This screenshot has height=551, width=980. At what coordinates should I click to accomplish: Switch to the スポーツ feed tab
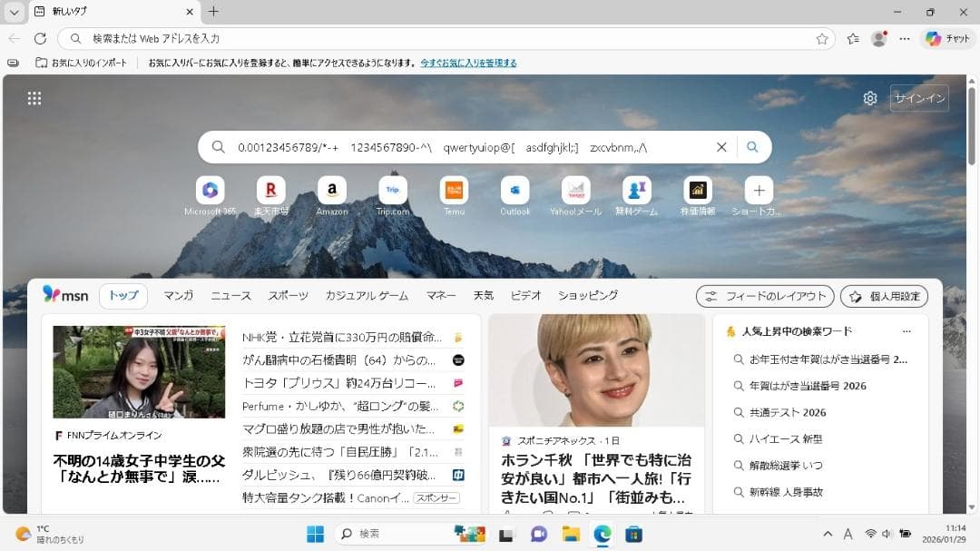[289, 295]
